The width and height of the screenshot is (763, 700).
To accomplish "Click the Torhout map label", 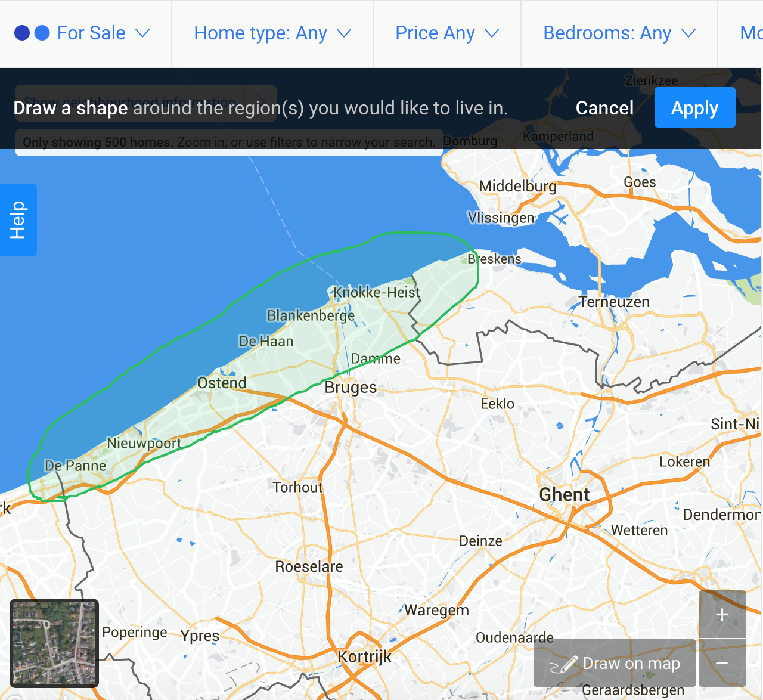I will tap(297, 487).
